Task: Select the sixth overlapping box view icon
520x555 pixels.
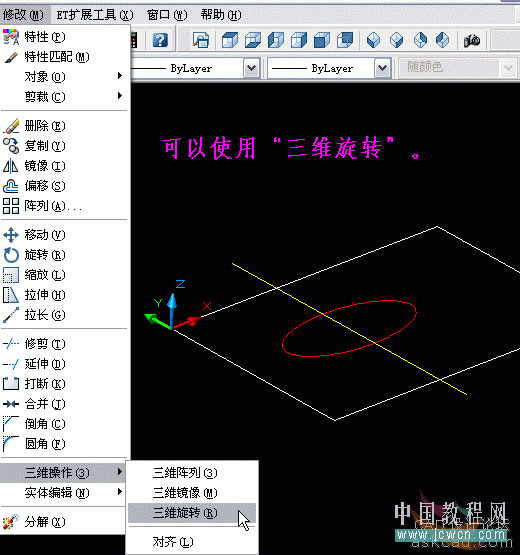Action: point(345,40)
